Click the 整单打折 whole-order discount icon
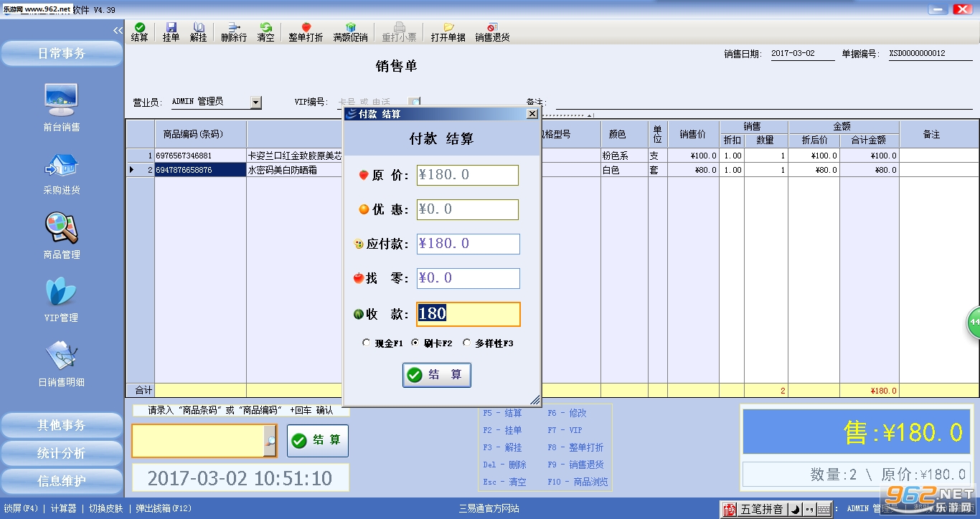This screenshot has height=519, width=980. pyautogui.click(x=306, y=32)
